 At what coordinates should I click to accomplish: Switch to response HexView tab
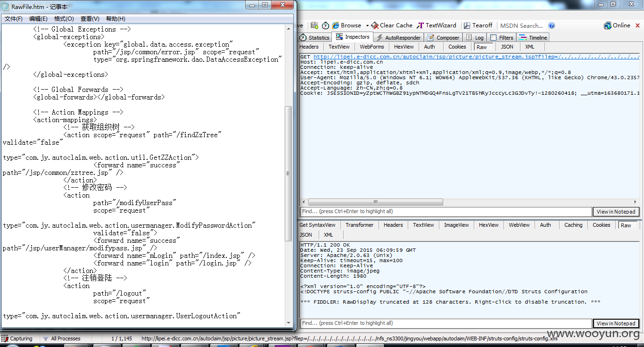tap(488, 225)
